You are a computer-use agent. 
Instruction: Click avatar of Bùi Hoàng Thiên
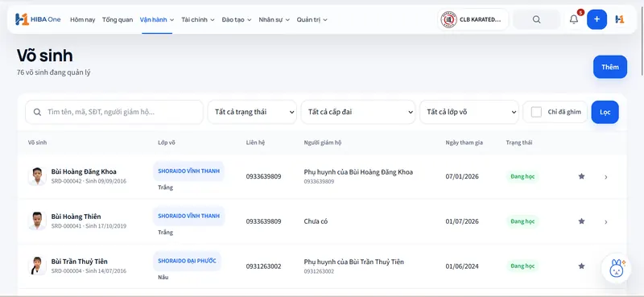(x=37, y=221)
